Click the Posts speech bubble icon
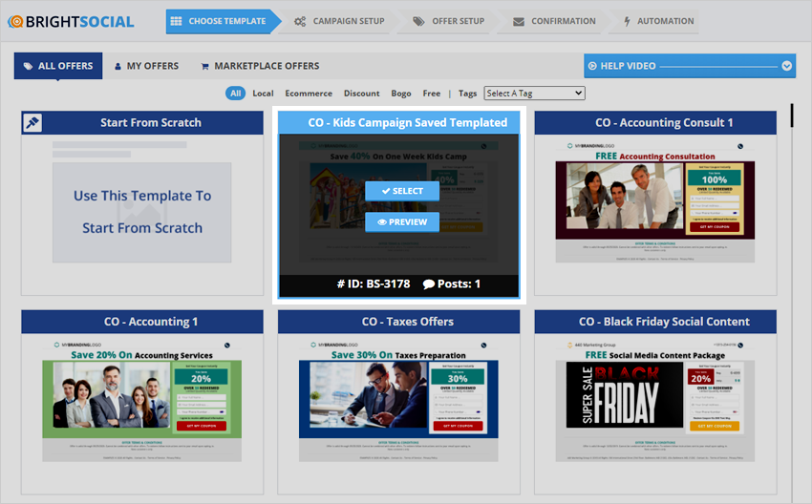The image size is (812, 504). pos(429,283)
